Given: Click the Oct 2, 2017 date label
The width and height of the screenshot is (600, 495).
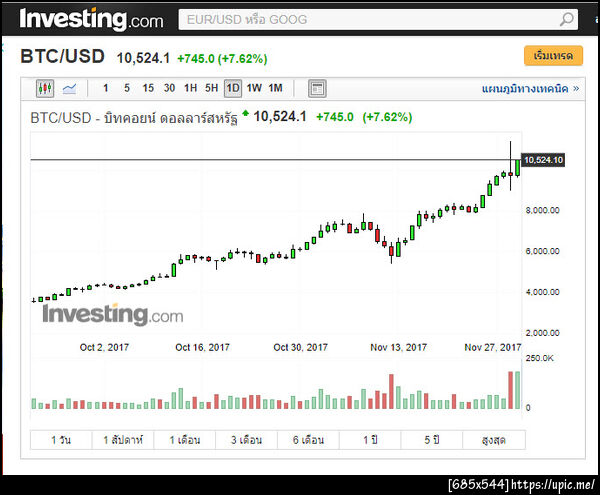Looking at the screenshot, I should click(x=104, y=347).
